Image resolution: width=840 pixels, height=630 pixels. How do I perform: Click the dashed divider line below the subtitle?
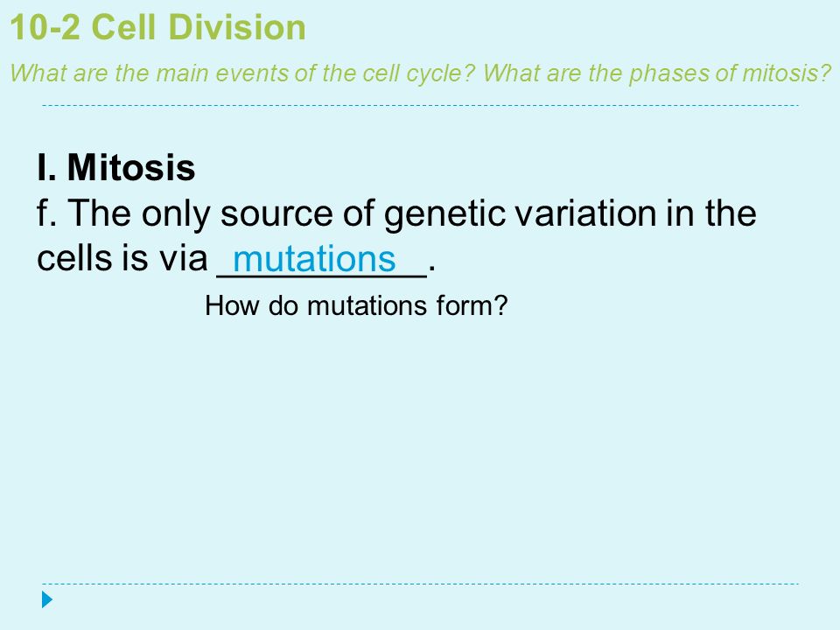[x=421, y=106]
